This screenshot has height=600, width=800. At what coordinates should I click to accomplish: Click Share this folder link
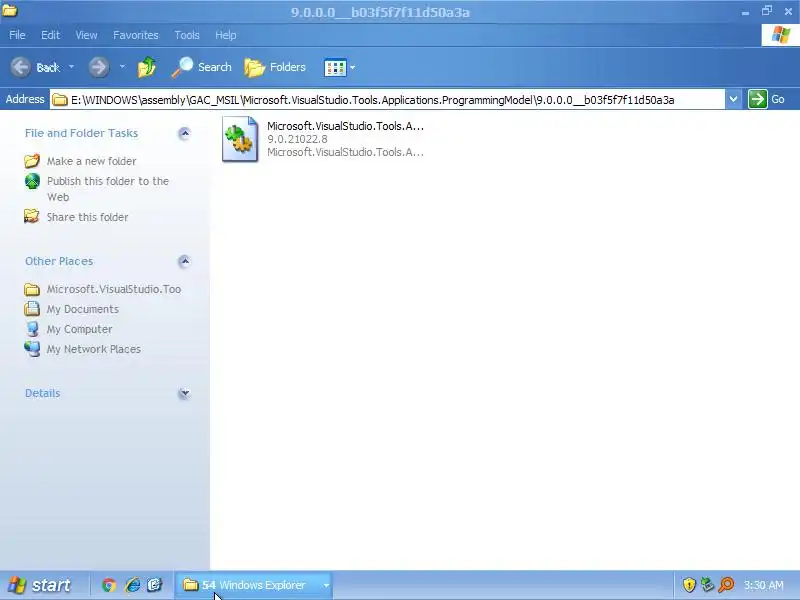[x=87, y=217]
